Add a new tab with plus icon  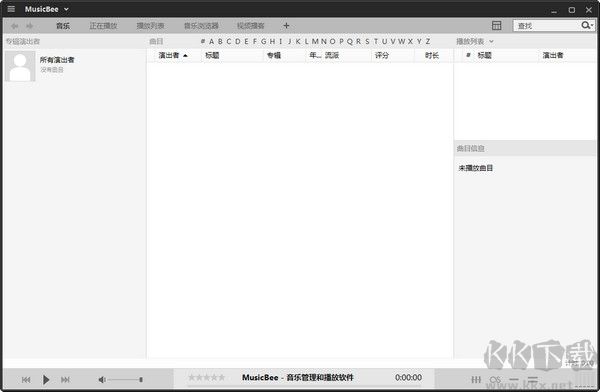pos(286,26)
